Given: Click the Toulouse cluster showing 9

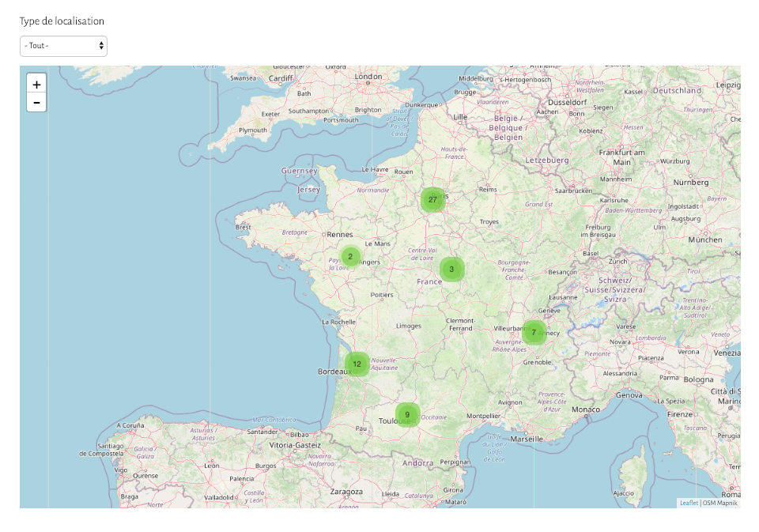Looking at the screenshot, I should click(x=407, y=415).
